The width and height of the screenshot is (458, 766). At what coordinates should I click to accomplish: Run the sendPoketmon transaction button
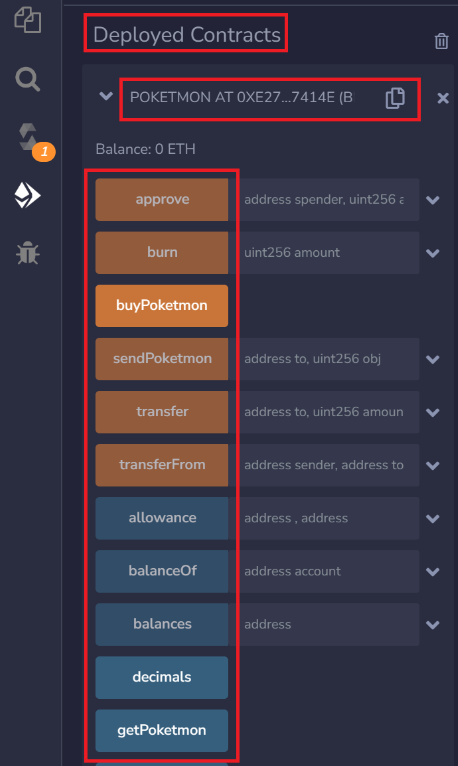pyautogui.click(x=162, y=359)
